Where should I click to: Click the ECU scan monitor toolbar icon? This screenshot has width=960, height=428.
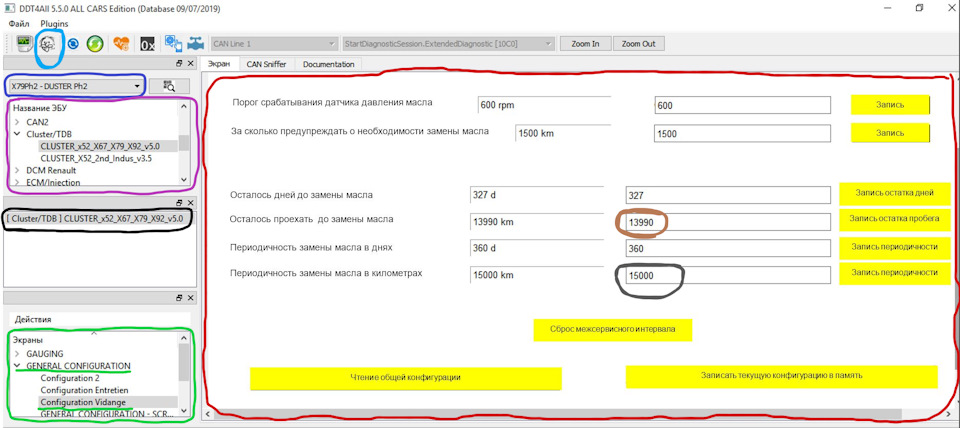tap(24, 44)
